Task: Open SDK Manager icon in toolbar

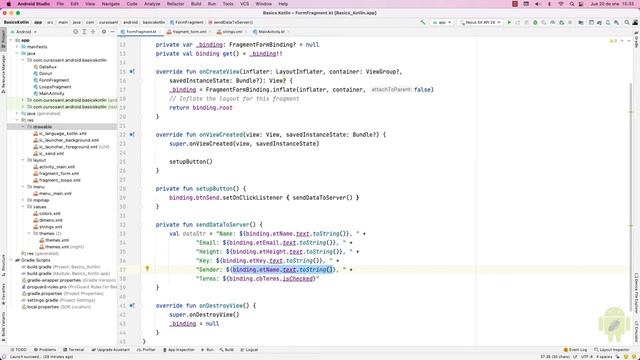Action: (x=617, y=22)
